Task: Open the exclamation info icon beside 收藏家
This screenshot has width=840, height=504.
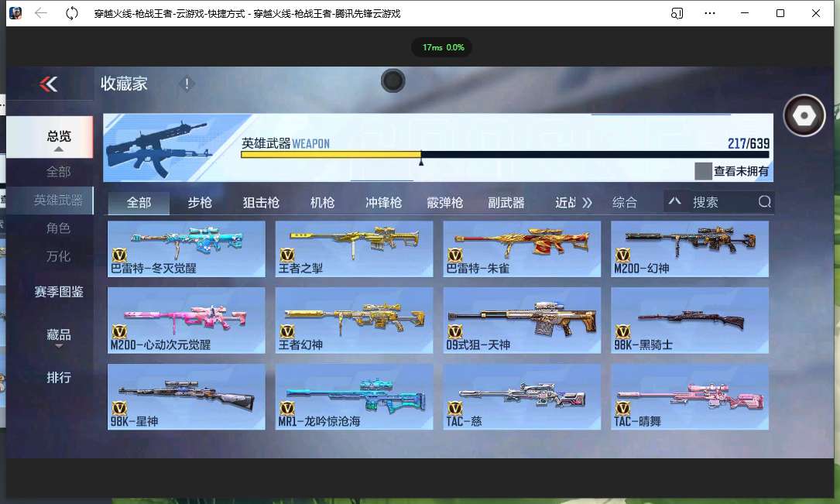Action: (187, 84)
